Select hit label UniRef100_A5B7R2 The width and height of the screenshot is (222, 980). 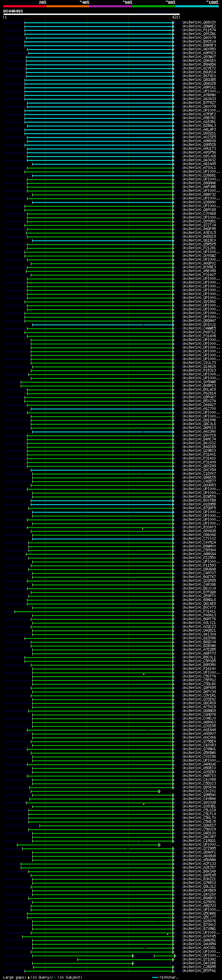(199, 118)
